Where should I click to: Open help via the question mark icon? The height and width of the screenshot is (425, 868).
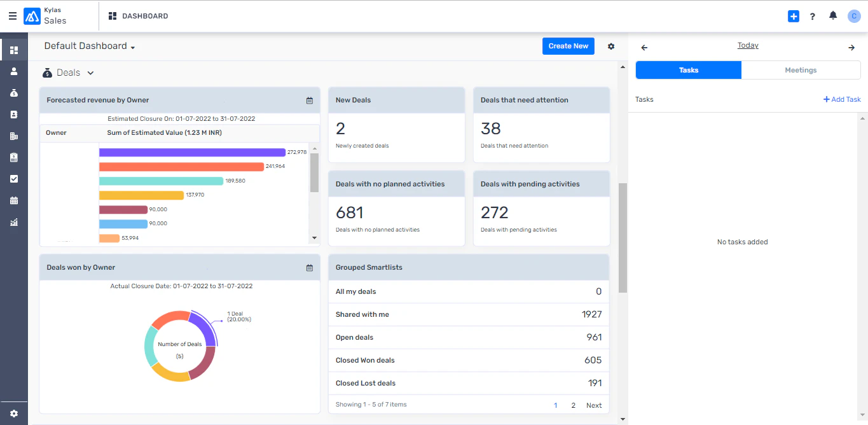(x=813, y=16)
